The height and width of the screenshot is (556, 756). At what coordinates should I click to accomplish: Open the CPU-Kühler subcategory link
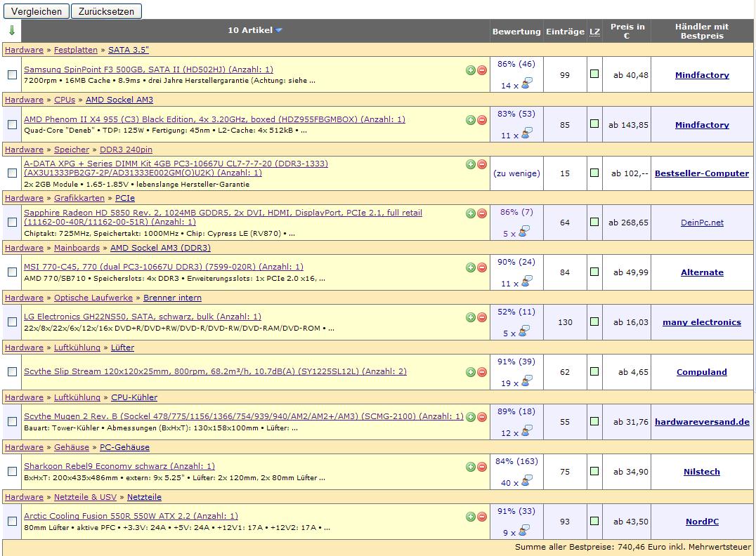[134, 397]
